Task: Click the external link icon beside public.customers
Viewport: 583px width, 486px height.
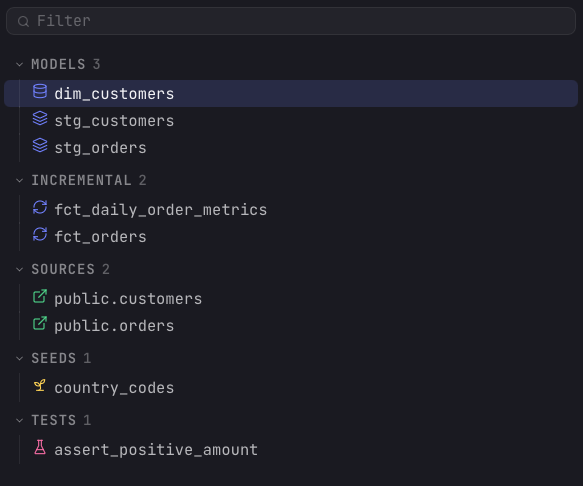Action: (40, 296)
